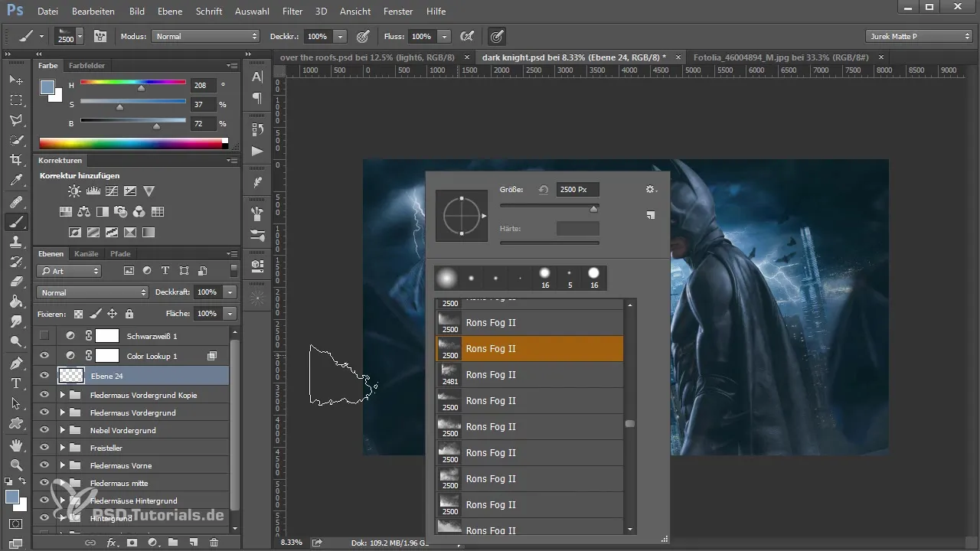Image resolution: width=980 pixels, height=551 pixels.
Task: Open layer filter Art dropdown
Action: coord(69,271)
